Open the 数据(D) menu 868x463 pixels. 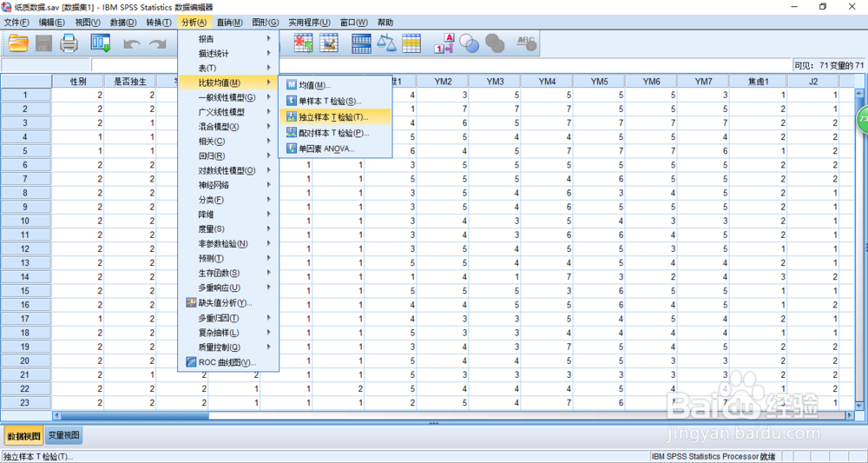(x=123, y=23)
